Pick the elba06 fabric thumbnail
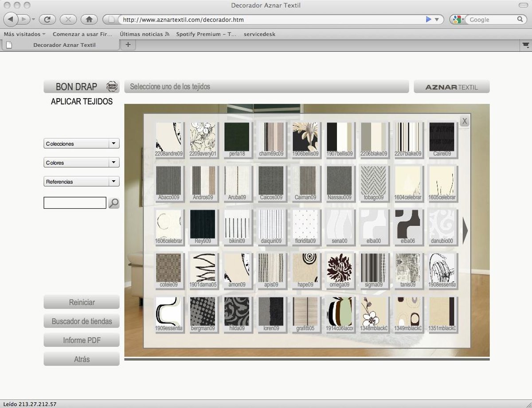 [x=407, y=224]
